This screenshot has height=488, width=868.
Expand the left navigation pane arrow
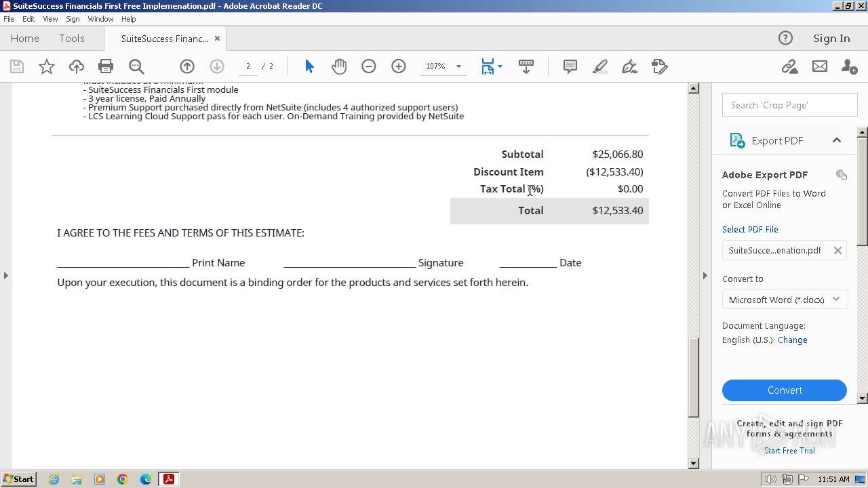[x=6, y=275]
